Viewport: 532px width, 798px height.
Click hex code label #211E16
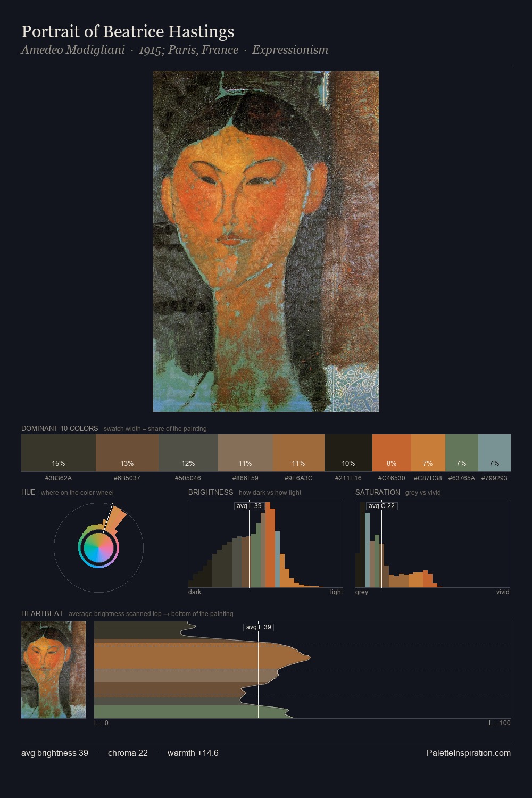tap(348, 478)
